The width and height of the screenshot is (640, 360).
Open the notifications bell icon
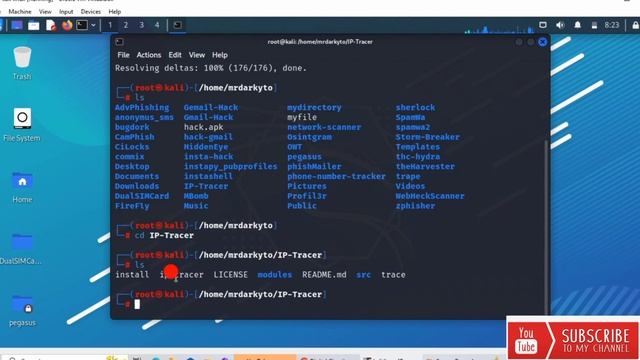pos(578,25)
